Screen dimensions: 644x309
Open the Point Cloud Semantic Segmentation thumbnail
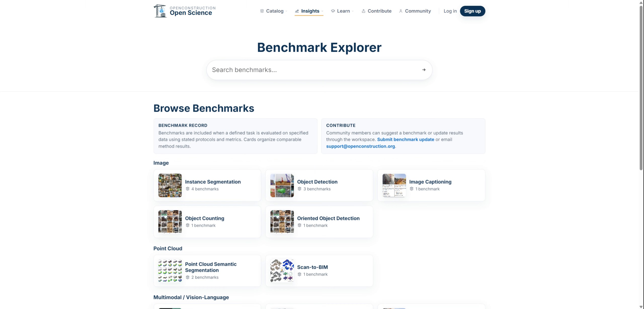[170, 271]
